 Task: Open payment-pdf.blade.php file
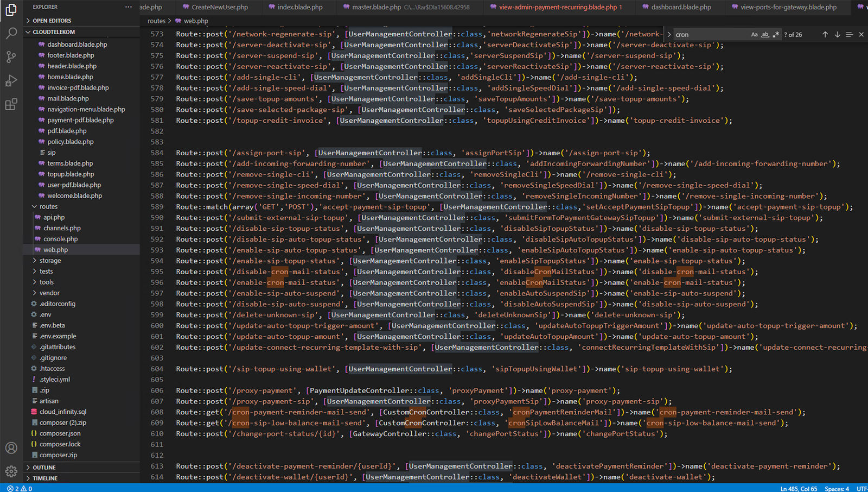81,120
